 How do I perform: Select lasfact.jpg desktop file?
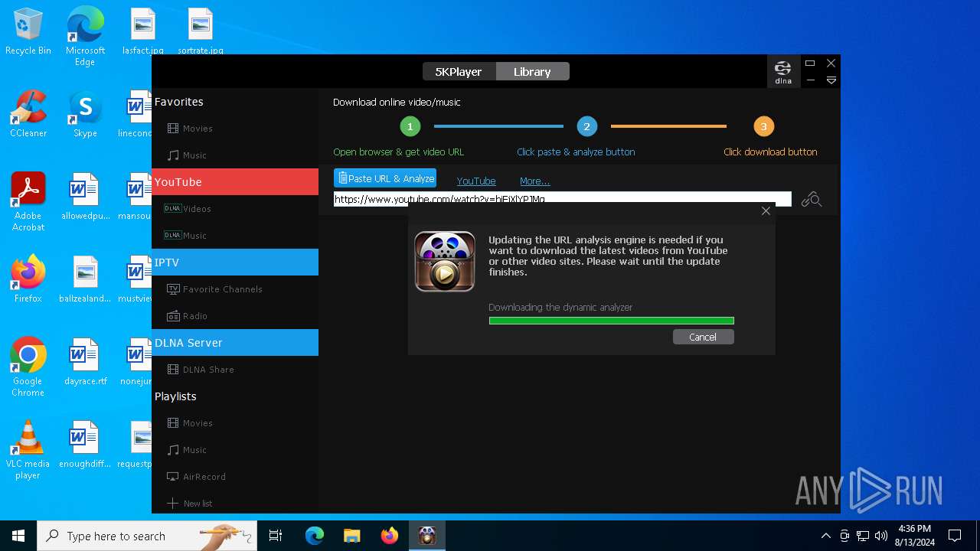point(143,32)
